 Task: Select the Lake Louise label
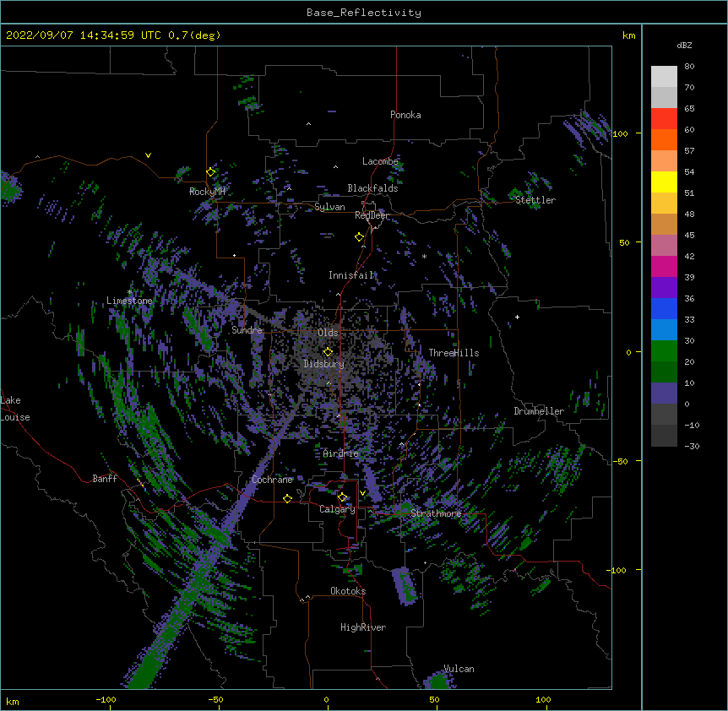(x=15, y=409)
